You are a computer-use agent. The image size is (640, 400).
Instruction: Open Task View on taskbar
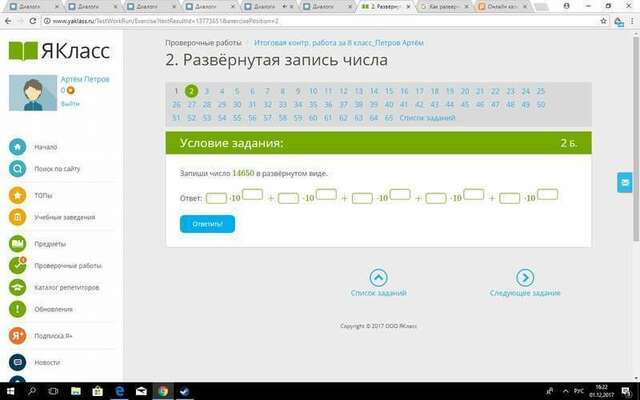pos(53,391)
